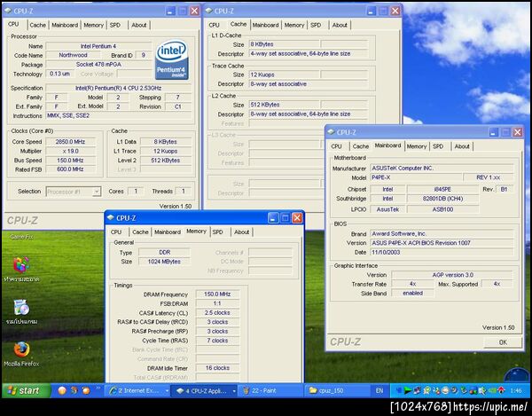Switch to SPD tab in Memory window
The image size is (532, 416).
[217, 232]
